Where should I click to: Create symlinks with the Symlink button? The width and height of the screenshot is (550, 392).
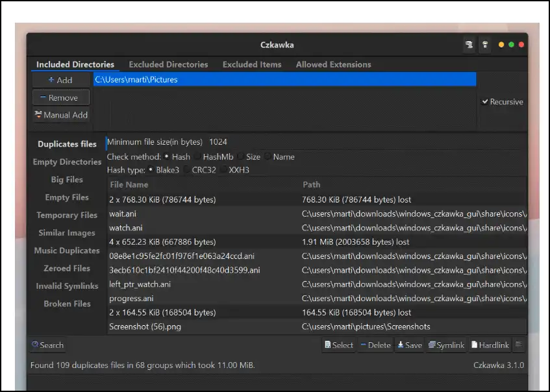click(x=447, y=345)
